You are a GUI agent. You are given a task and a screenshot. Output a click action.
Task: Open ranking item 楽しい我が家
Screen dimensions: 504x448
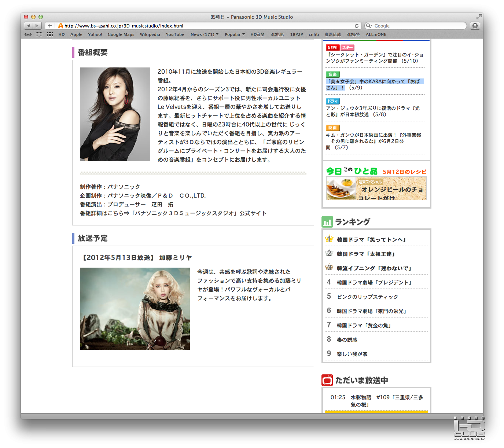pyautogui.click(x=352, y=354)
